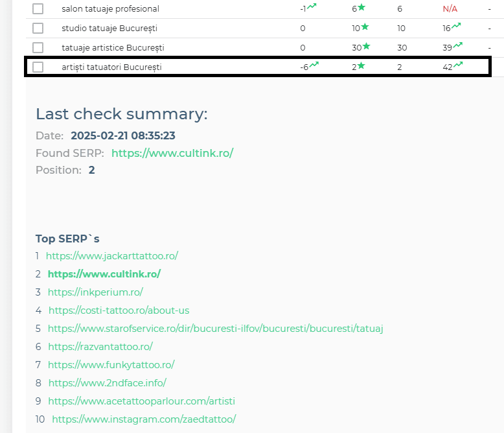Open the Found SERP cultink.ro link
The image size is (504, 433).
pyautogui.click(x=172, y=153)
